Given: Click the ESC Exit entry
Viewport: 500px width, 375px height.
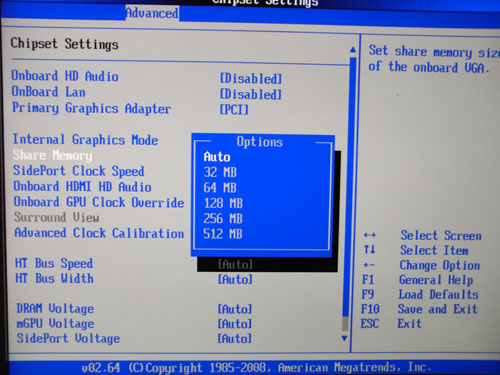Looking at the screenshot, I should [x=391, y=324].
